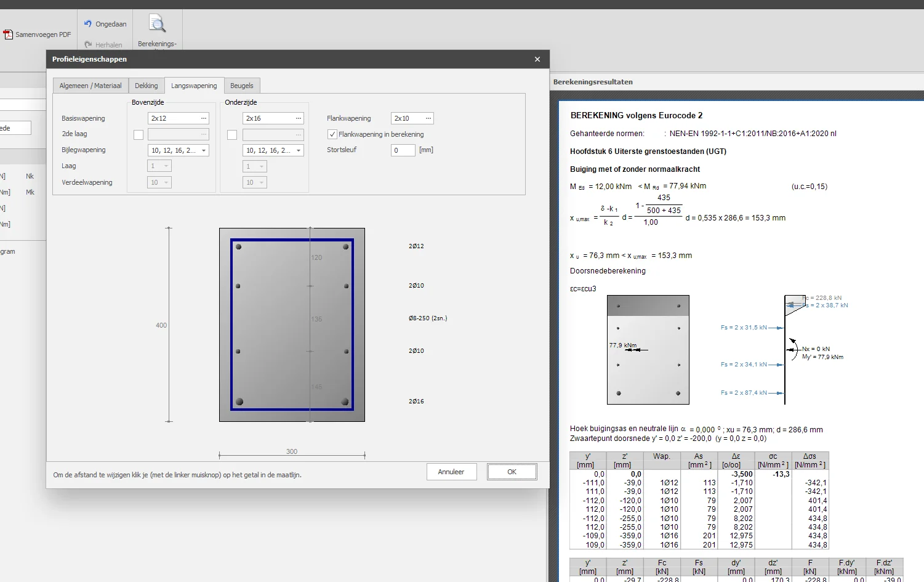Switch to the Dekking tab
The width and height of the screenshot is (924, 582).
[x=147, y=86]
